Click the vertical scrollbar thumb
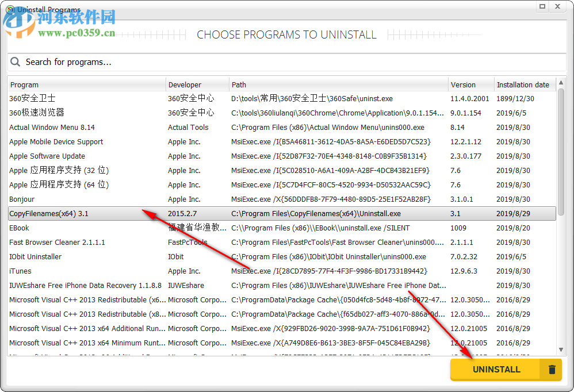574x392 pixels. 561,152
